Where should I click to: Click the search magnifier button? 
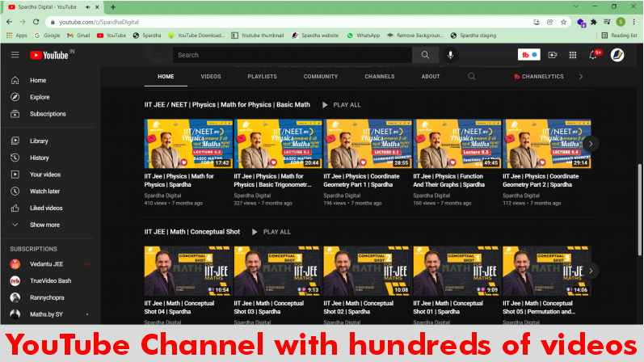click(x=424, y=55)
